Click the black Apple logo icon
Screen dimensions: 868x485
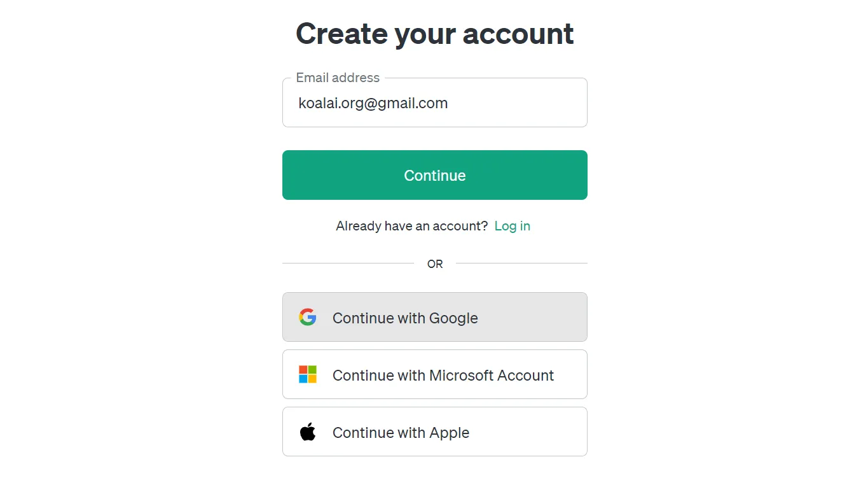308,432
